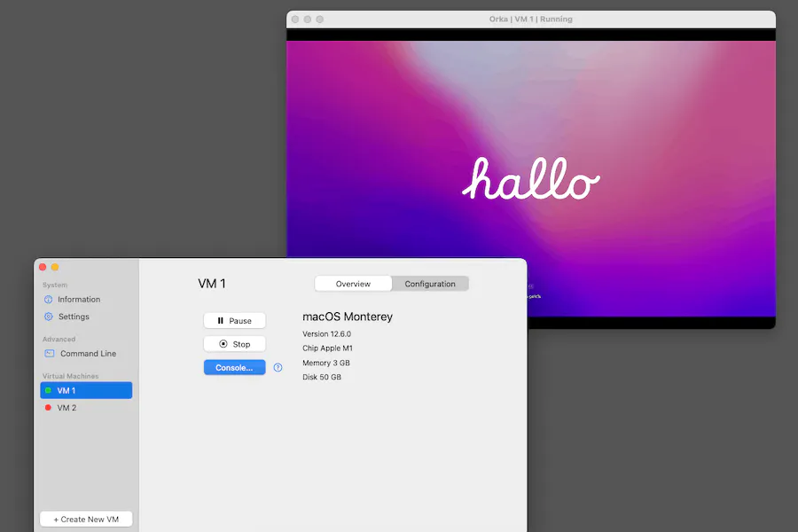The height and width of the screenshot is (532, 798).
Task: Click the help question mark icon
Action: coord(278,368)
